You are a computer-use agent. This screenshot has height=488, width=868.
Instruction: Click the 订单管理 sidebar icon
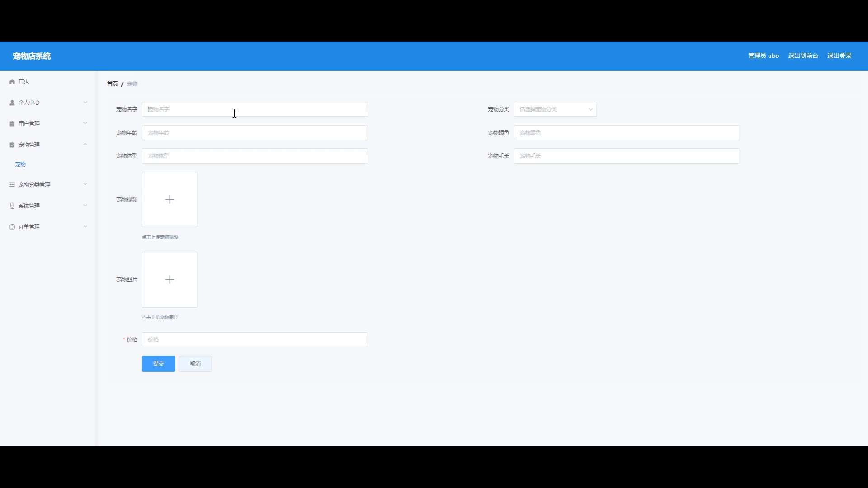(x=12, y=227)
